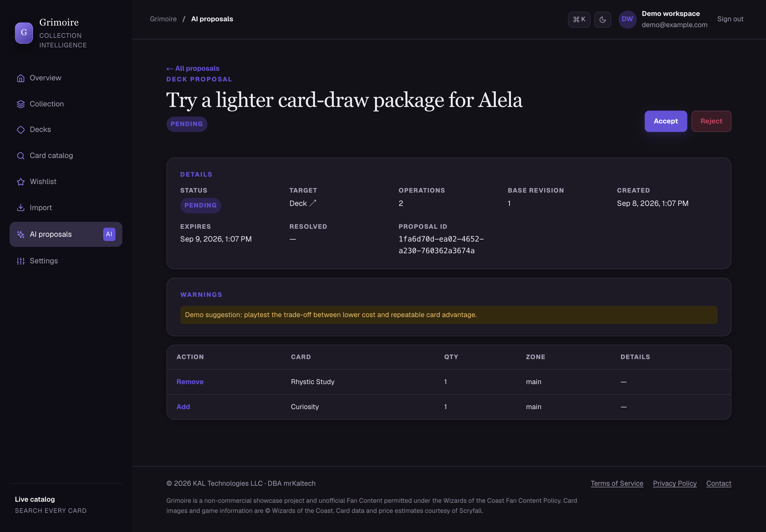
Task: Click the Overview home icon
Action: 21,78
